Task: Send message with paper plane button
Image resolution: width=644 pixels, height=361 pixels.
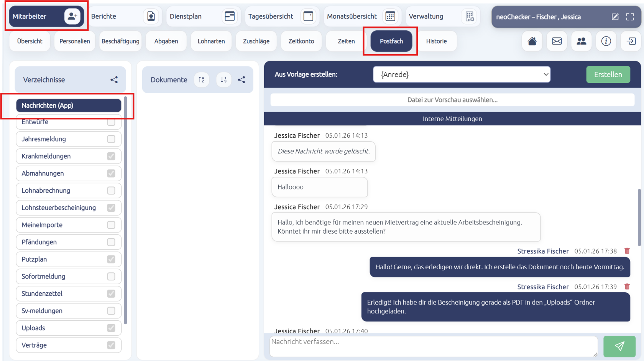Action: coord(619,346)
